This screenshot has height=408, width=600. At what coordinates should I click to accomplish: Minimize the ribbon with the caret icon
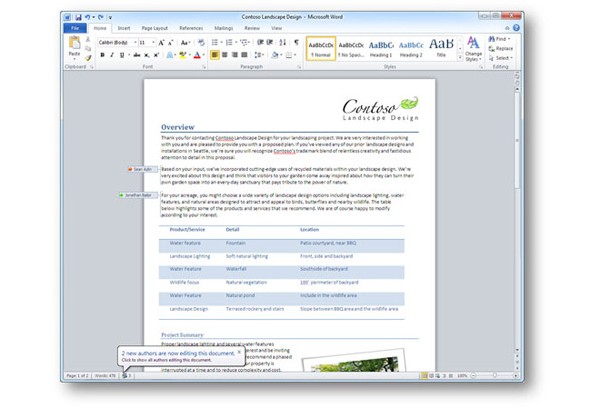[x=507, y=28]
